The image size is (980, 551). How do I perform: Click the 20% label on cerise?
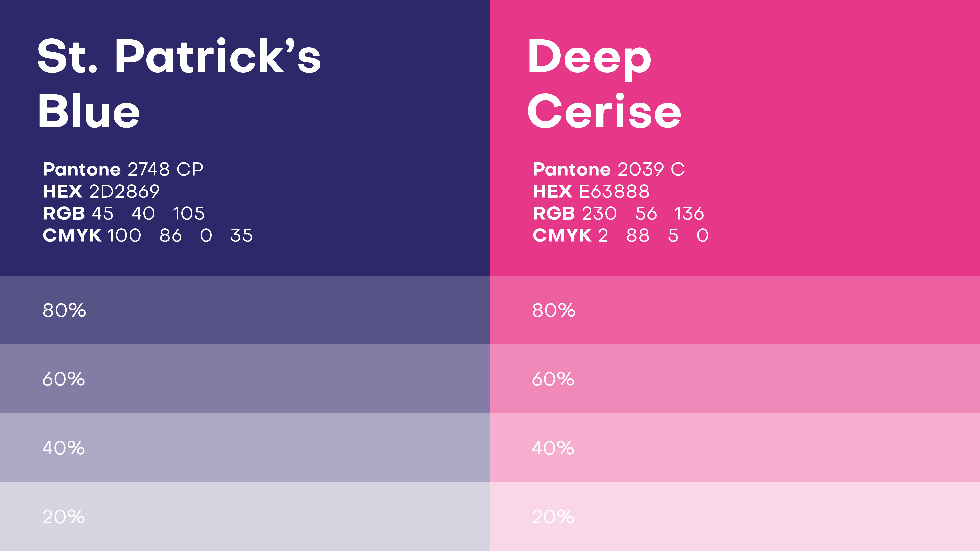point(554,517)
